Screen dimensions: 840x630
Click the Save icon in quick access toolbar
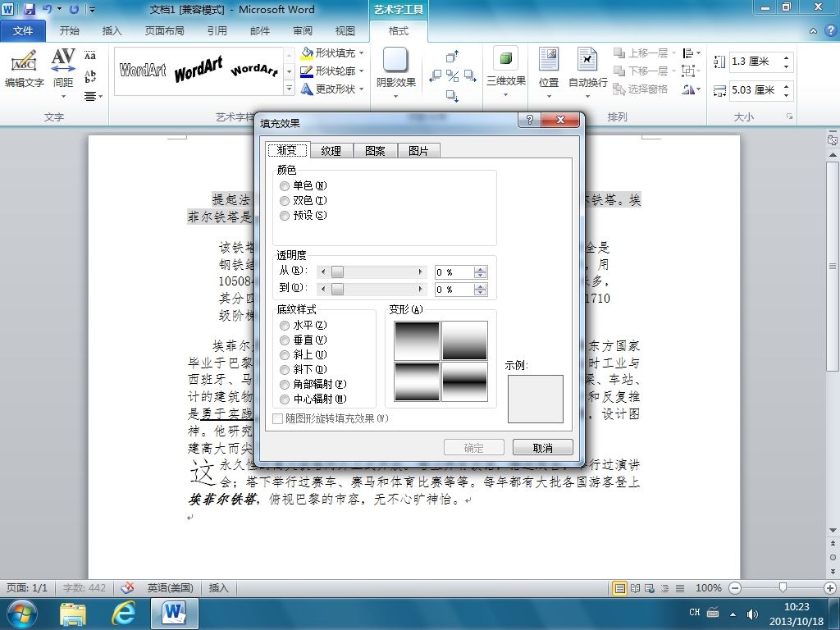click(29, 9)
